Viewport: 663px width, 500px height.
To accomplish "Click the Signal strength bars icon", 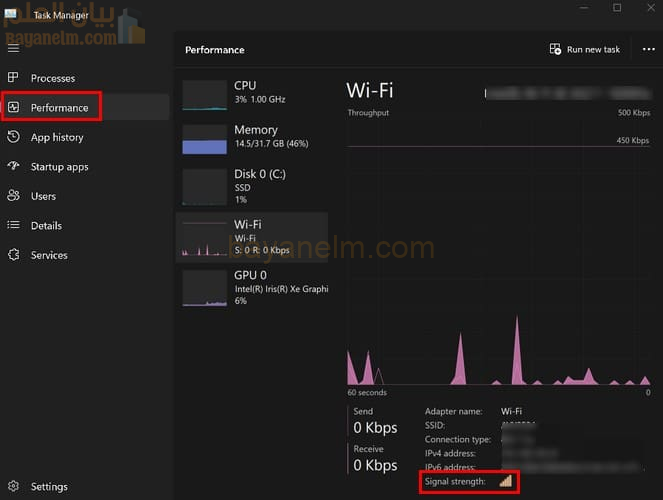I will (505, 481).
